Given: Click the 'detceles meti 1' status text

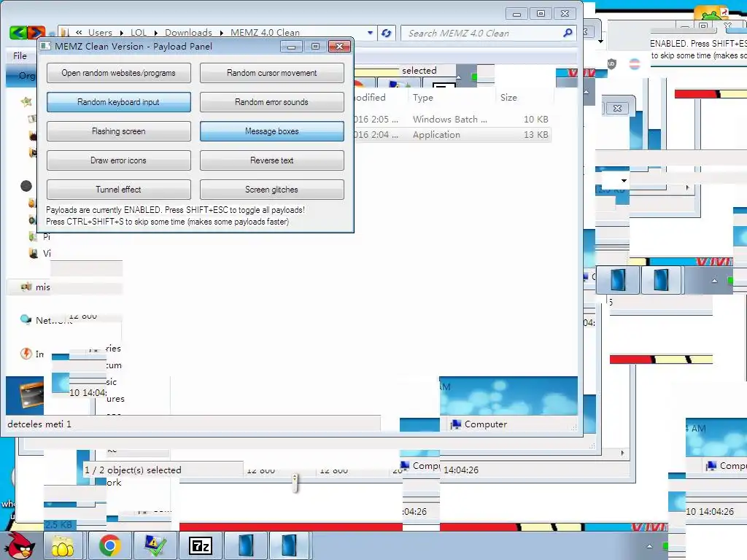Looking at the screenshot, I should pyautogui.click(x=39, y=424).
